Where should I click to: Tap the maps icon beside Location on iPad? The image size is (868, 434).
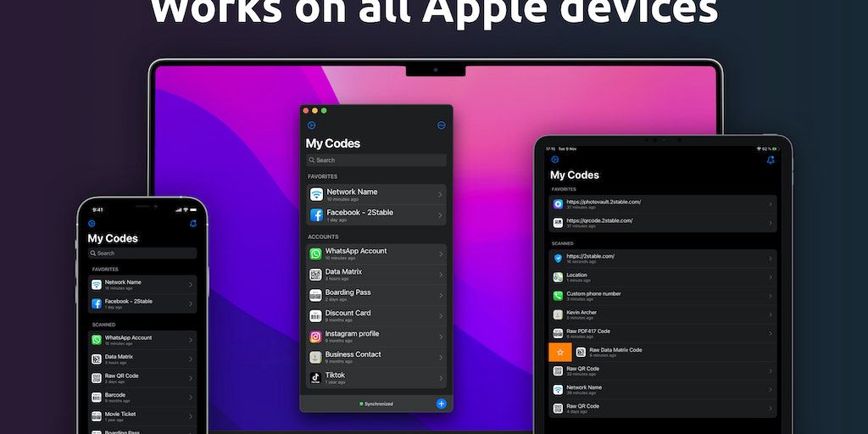pyautogui.click(x=558, y=277)
